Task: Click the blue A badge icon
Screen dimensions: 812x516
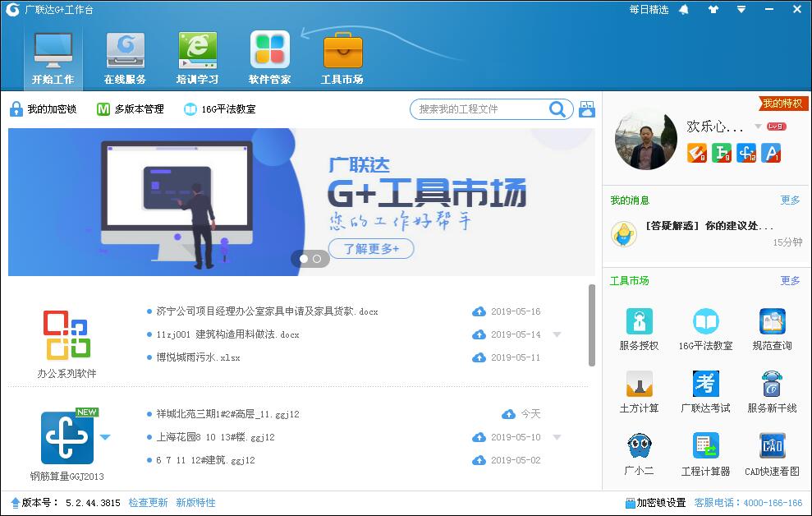Action: (x=771, y=154)
